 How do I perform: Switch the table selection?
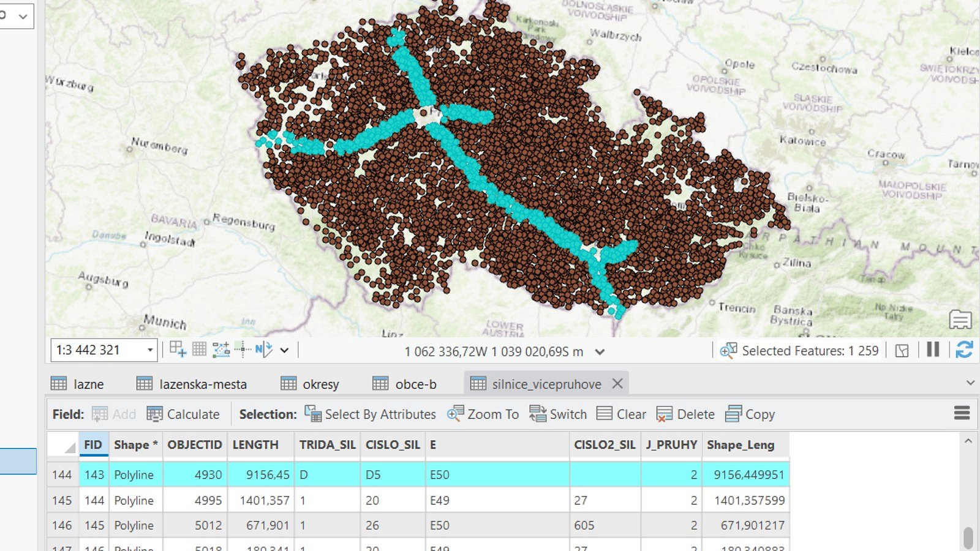pyautogui.click(x=558, y=414)
